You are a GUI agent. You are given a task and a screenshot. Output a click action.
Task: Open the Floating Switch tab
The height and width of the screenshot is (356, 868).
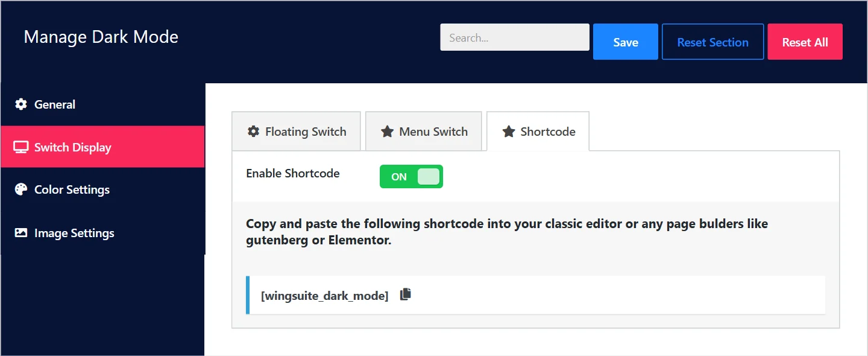pyautogui.click(x=297, y=131)
